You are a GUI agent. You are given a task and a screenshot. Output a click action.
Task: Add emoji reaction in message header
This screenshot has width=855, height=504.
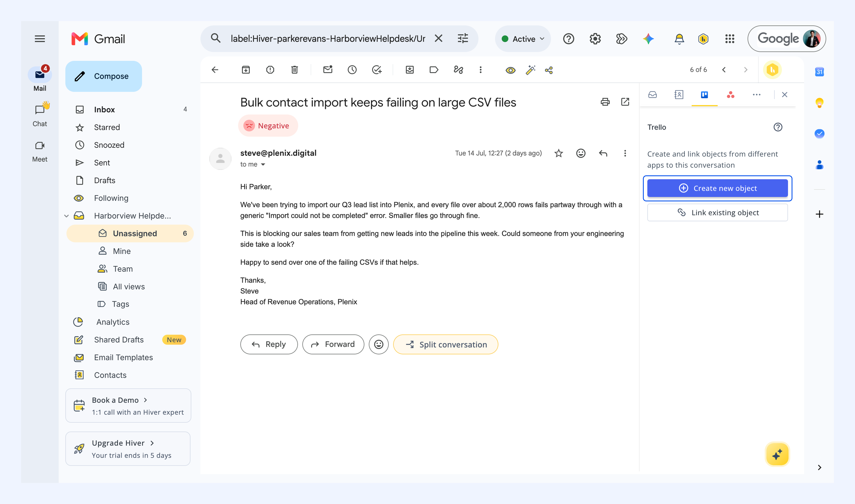pos(581,154)
